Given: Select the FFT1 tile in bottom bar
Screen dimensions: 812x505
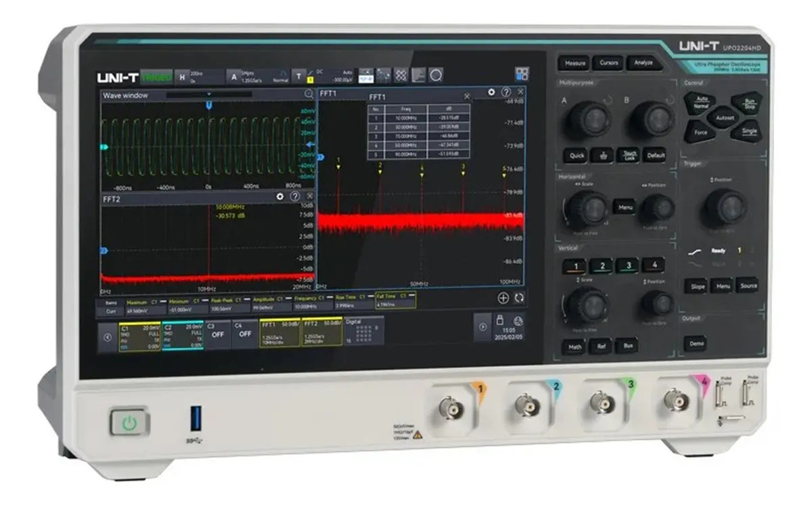Looking at the screenshot, I should [279, 332].
